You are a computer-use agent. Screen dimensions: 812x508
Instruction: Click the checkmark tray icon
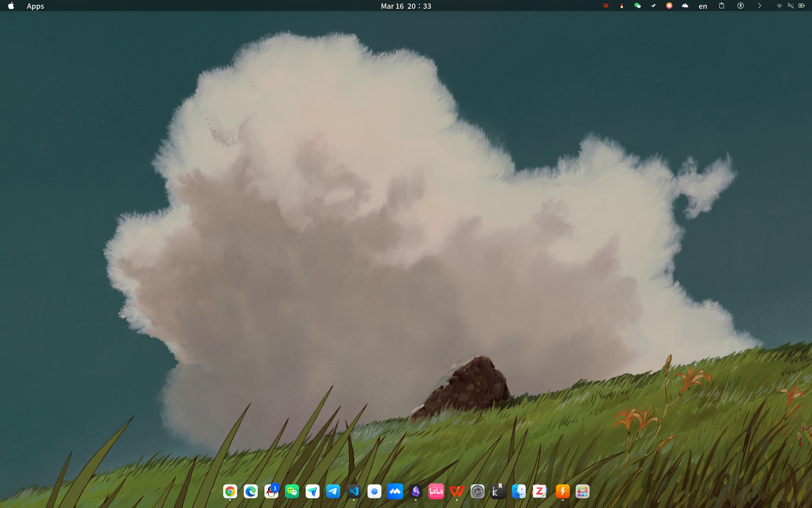[x=653, y=6]
